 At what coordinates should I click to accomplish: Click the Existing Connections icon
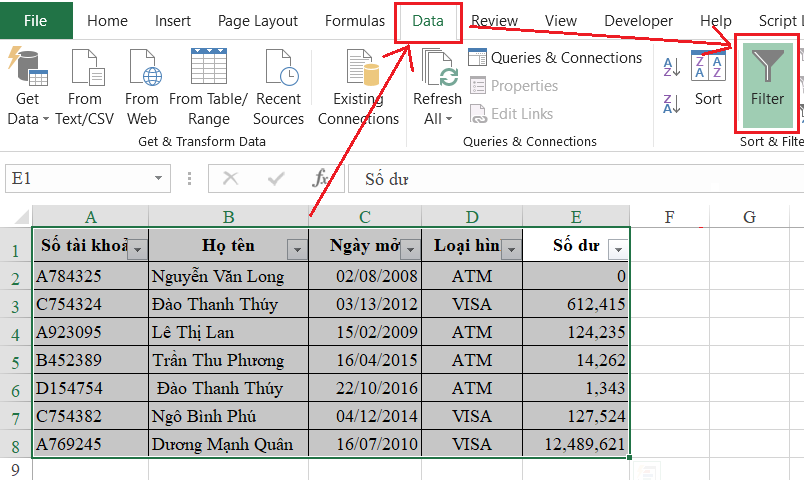click(358, 67)
